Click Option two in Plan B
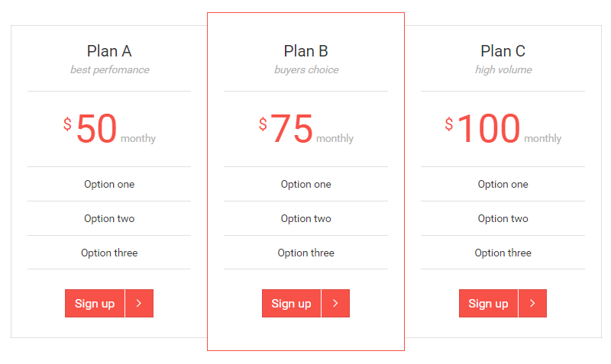611x364 pixels. tap(305, 218)
